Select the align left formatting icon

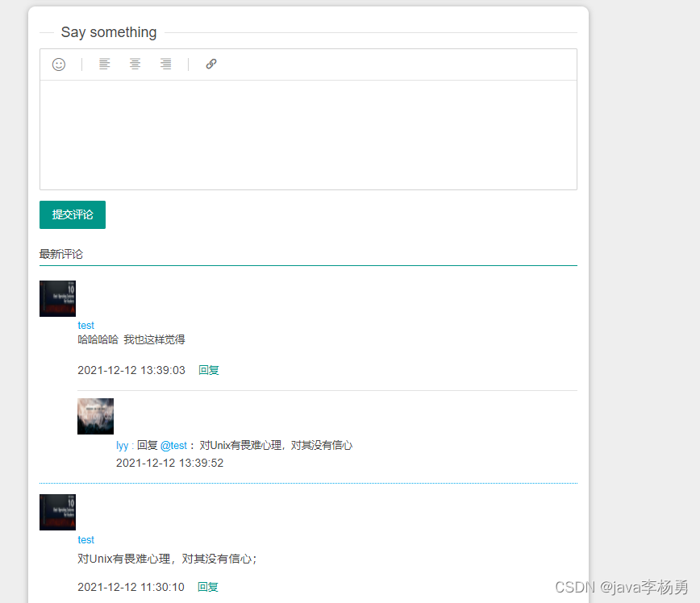[104, 64]
